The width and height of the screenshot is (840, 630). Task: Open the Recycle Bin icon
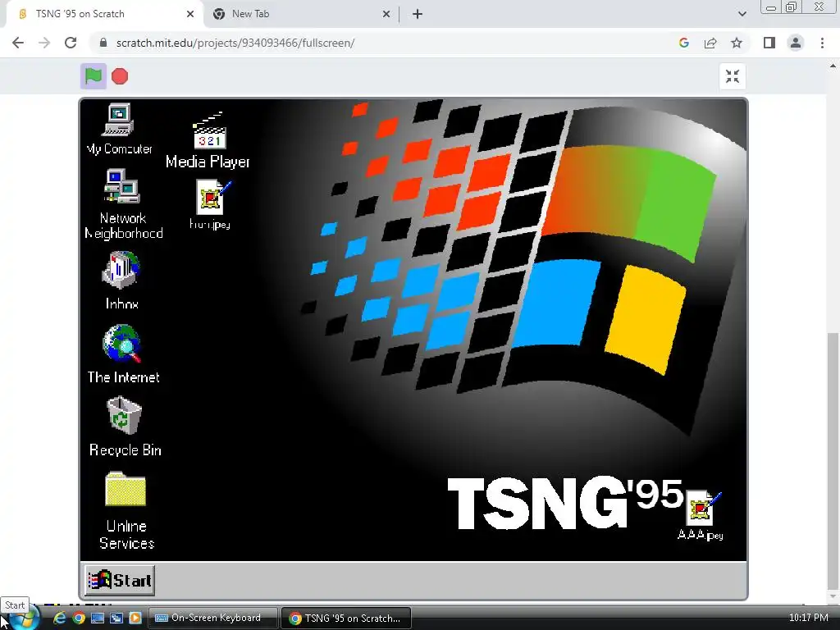[125, 427]
